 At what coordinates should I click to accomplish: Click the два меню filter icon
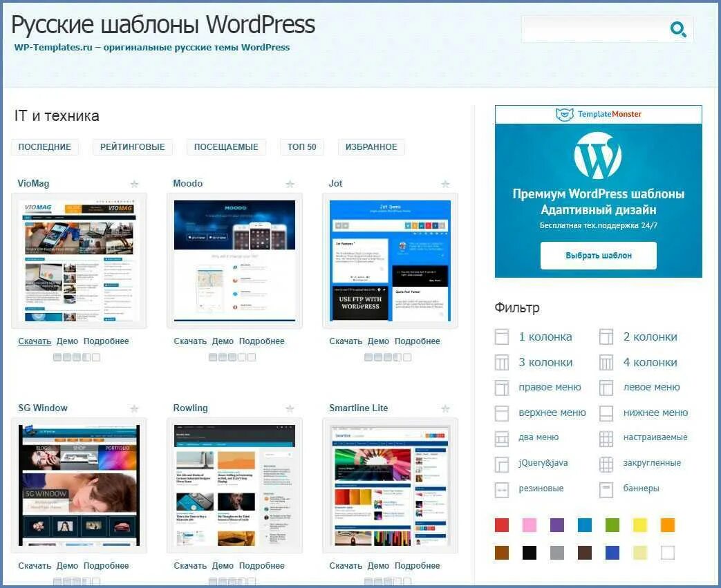point(502,439)
